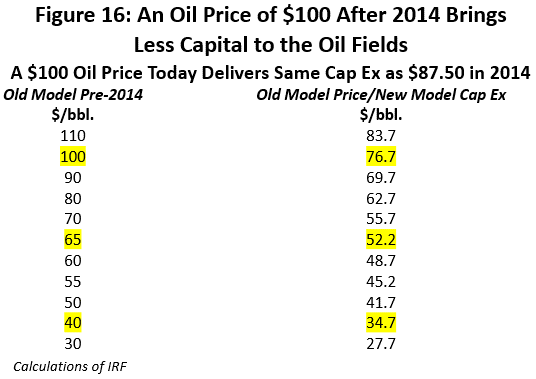The width and height of the screenshot is (536, 379).
Task: Click the 83.7 value in right column
Action: 381,136
